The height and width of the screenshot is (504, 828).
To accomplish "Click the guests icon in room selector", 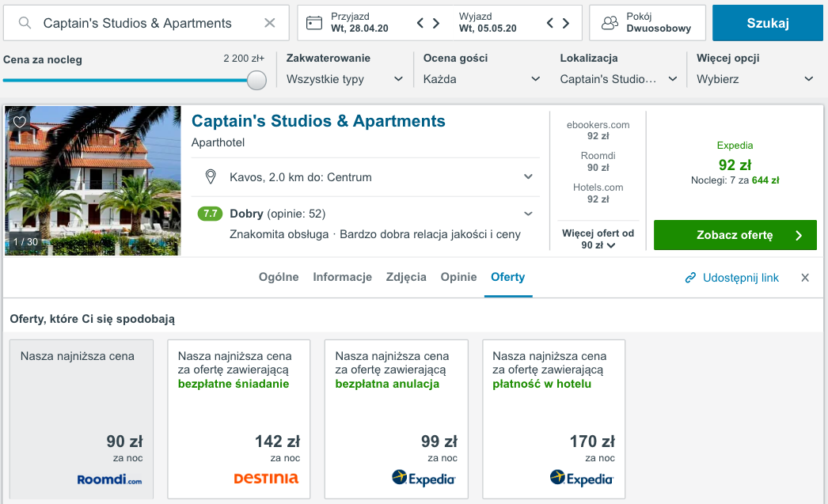I will [x=610, y=23].
